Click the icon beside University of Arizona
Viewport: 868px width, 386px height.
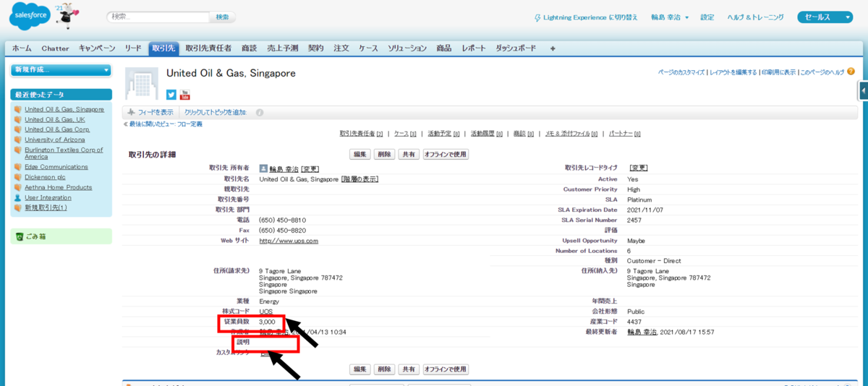click(x=18, y=140)
